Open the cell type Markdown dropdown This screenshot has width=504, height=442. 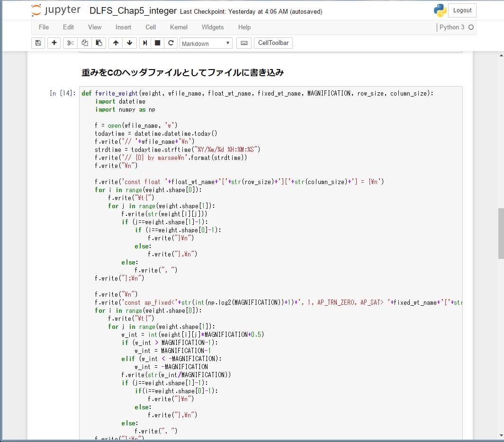point(206,44)
